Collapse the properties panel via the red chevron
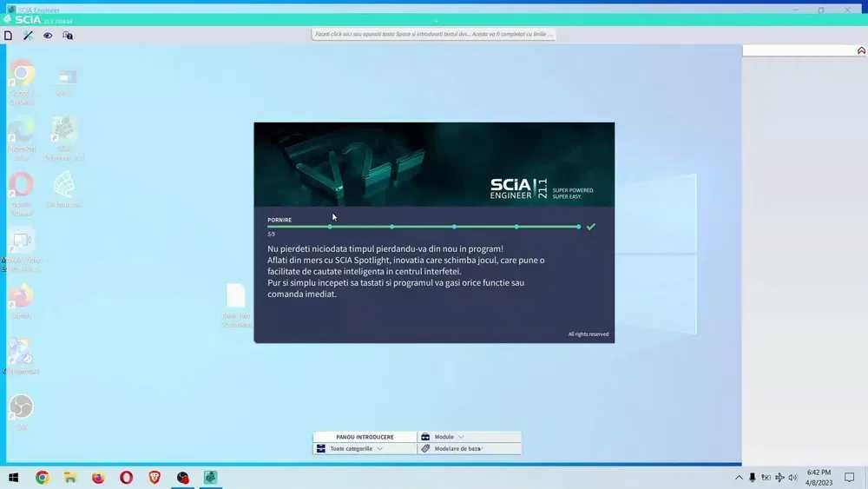868x489 pixels. [861, 50]
